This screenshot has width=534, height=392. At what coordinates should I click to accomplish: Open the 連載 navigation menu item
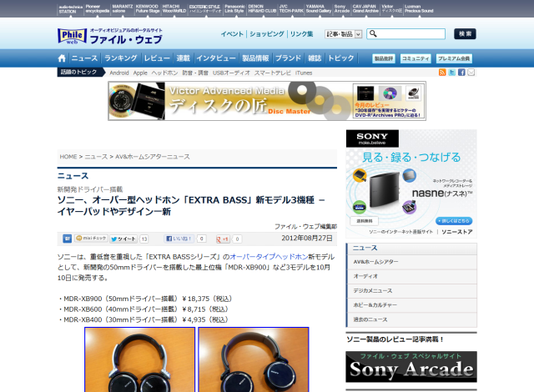pos(183,58)
